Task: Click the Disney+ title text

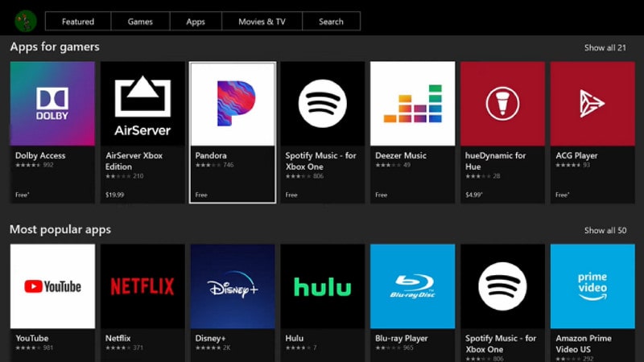Action: 210,338
